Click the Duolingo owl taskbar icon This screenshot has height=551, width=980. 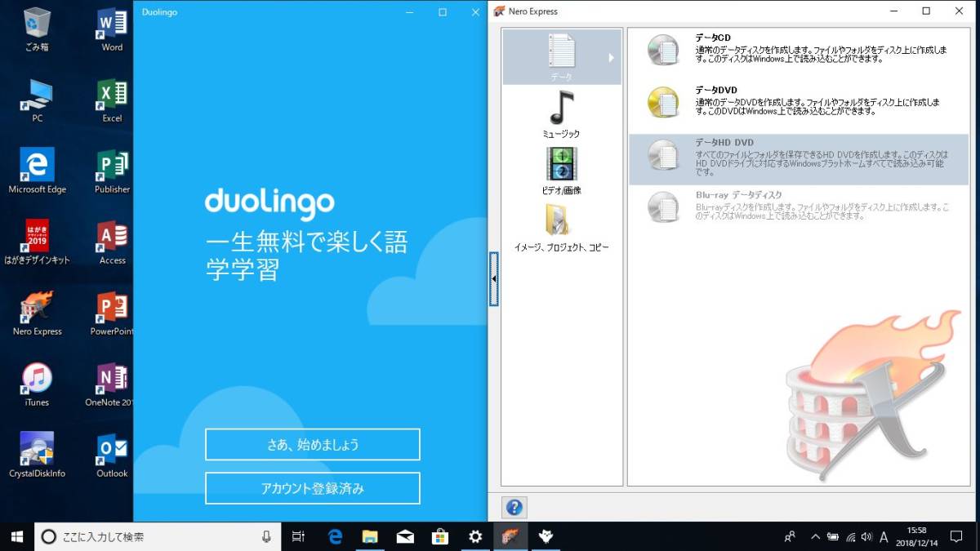click(x=544, y=536)
